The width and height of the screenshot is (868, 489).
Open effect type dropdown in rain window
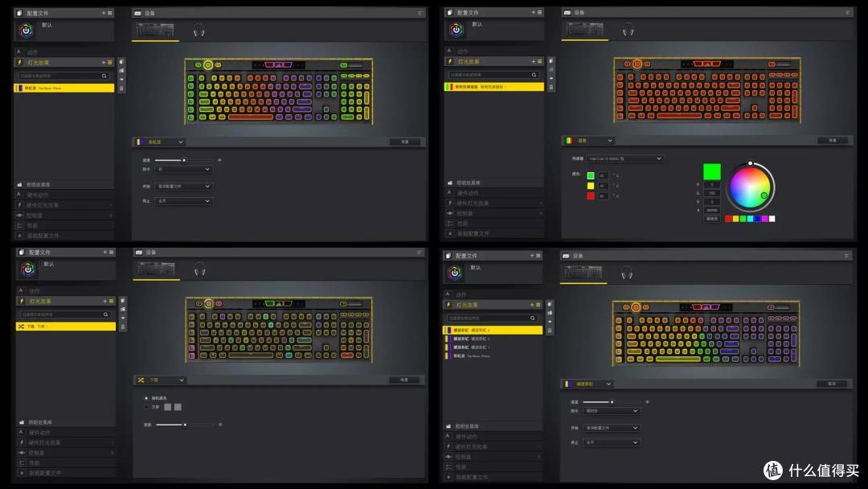point(161,380)
